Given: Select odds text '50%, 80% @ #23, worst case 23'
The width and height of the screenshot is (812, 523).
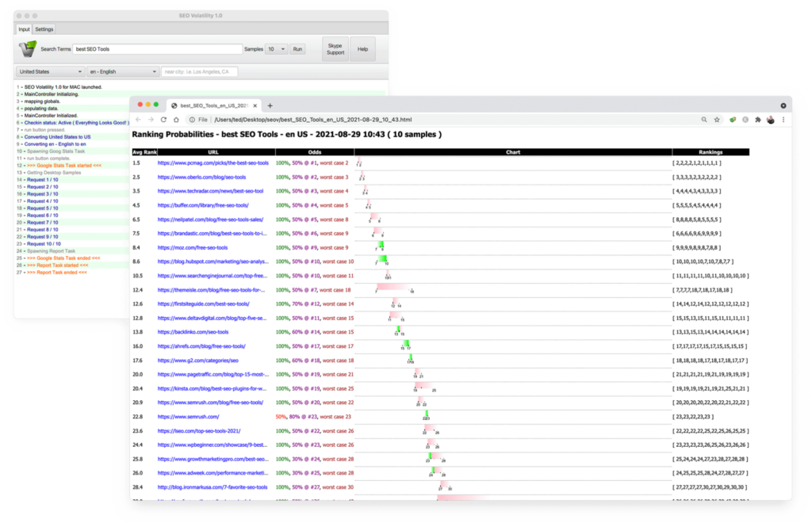Looking at the screenshot, I should 313,417.
